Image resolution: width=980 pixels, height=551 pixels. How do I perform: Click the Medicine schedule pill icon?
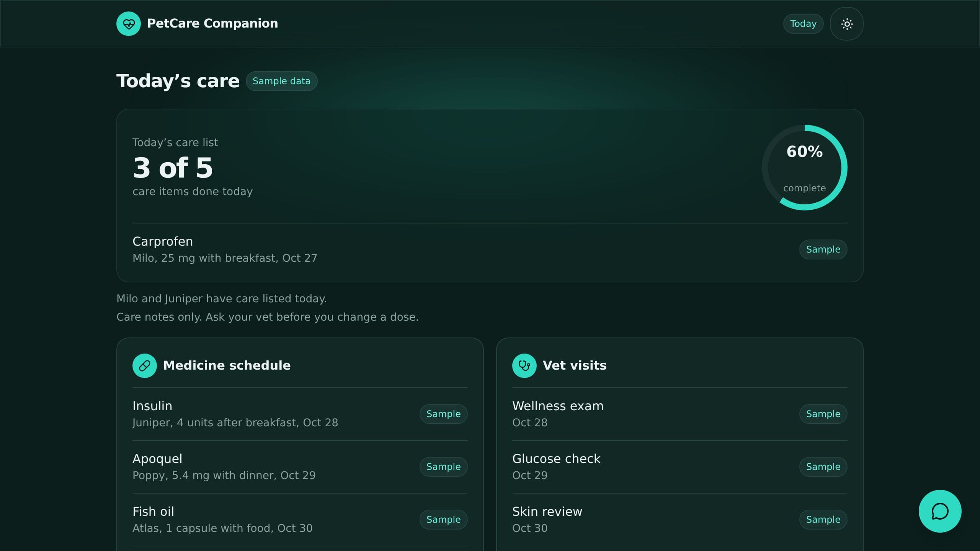point(144,366)
